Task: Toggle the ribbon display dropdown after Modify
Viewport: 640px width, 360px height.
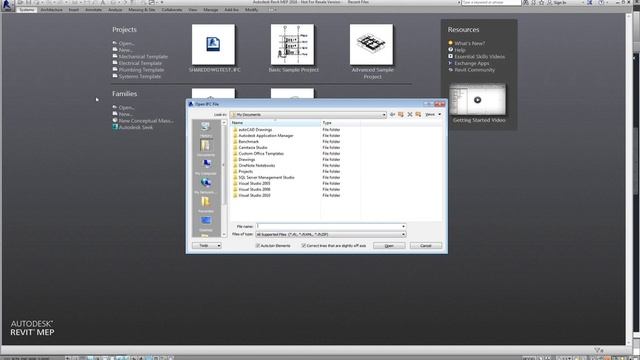Action: pyautogui.click(x=272, y=10)
